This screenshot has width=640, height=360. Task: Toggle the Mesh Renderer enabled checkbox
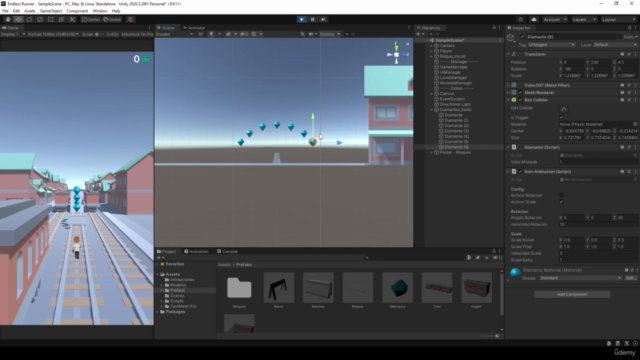pos(520,93)
